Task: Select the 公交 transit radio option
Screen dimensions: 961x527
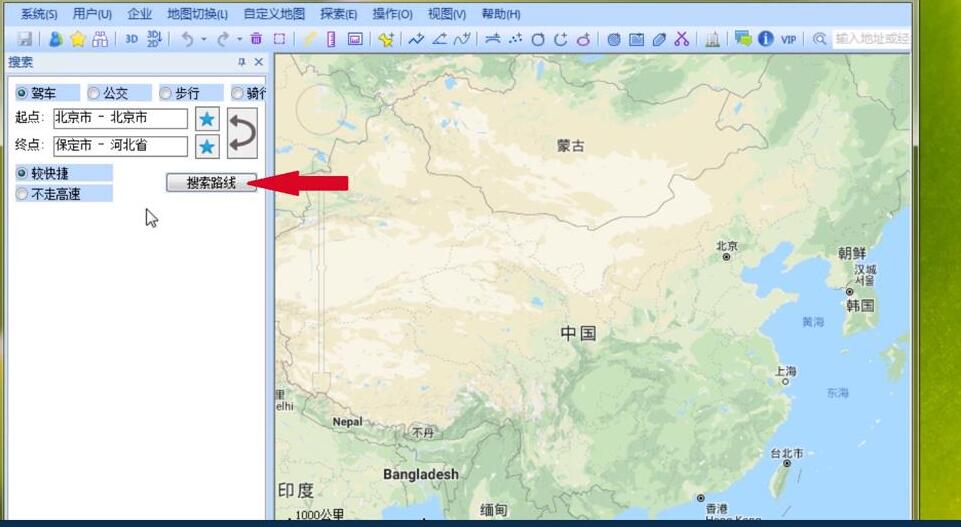Action: point(95,93)
